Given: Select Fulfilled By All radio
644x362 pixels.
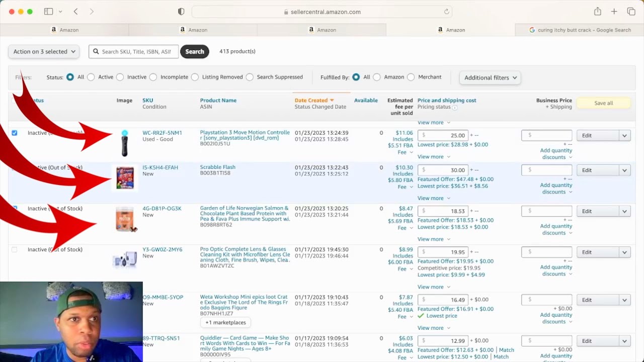Looking at the screenshot, I should pyautogui.click(x=356, y=77).
